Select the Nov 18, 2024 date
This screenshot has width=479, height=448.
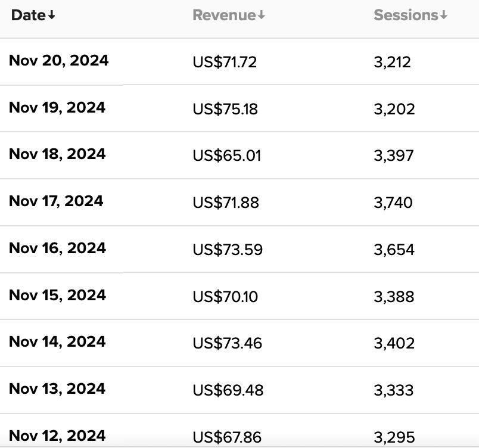tap(57, 154)
